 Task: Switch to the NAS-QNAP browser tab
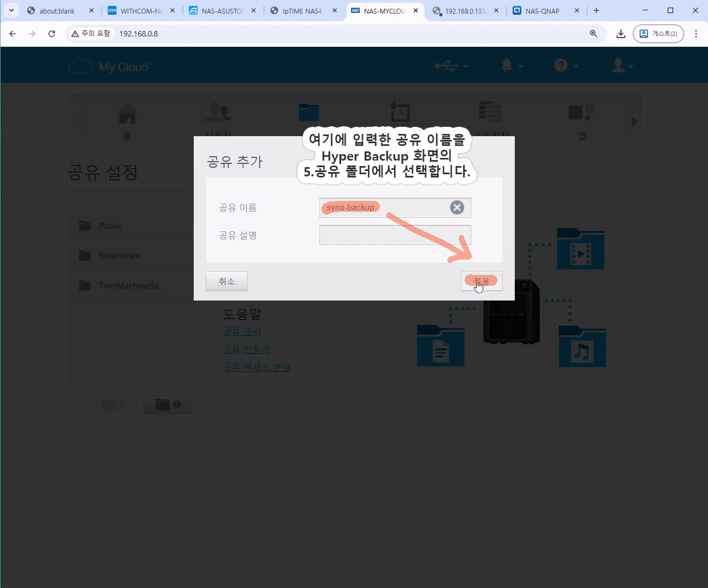tap(542, 11)
